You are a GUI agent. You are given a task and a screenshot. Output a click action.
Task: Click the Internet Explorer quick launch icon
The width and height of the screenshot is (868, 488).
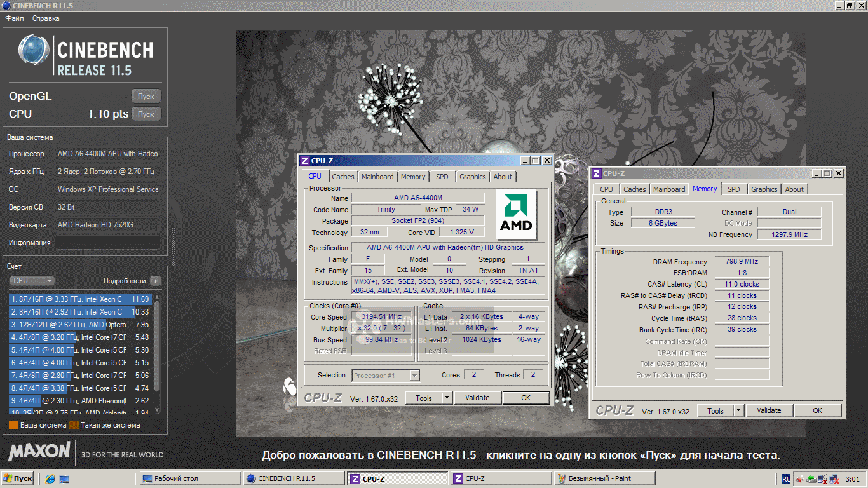(51, 478)
